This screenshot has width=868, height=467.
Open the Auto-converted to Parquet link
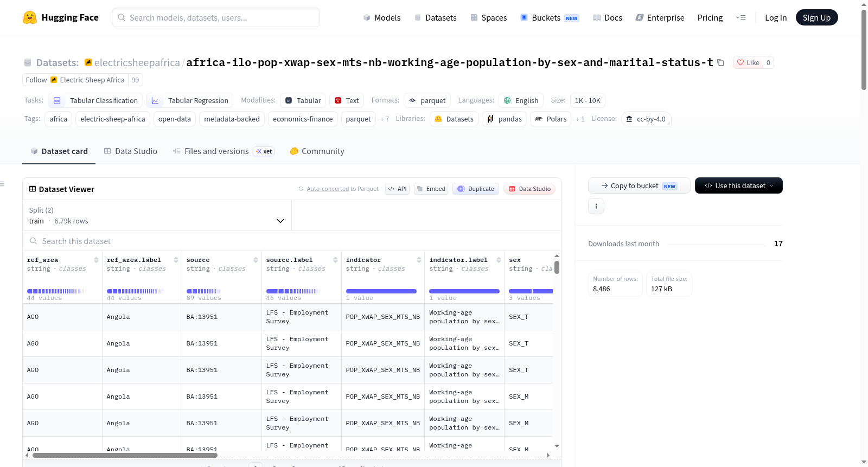pos(328,189)
